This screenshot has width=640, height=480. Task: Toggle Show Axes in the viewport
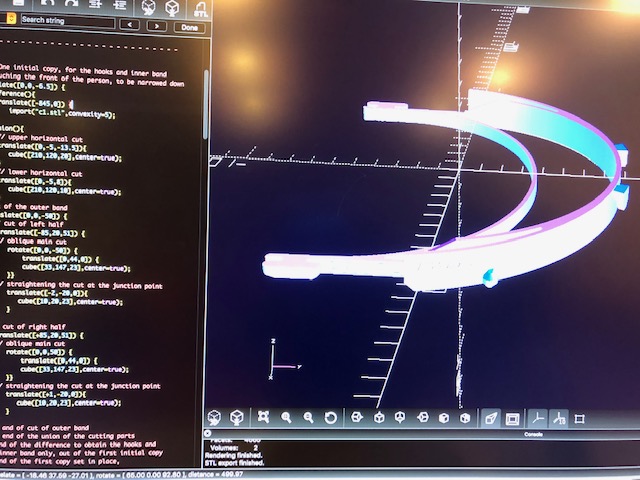click(x=537, y=417)
